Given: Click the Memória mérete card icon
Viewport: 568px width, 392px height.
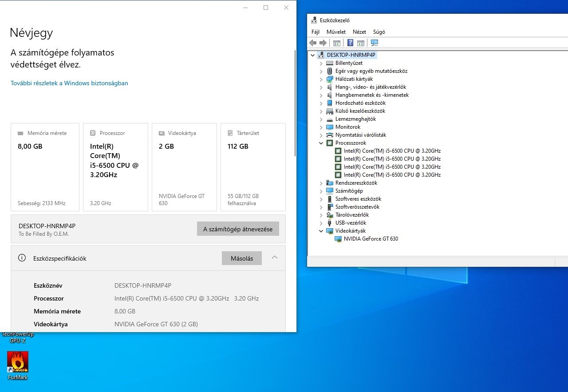Looking at the screenshot, I should click(x=20, y=133).
